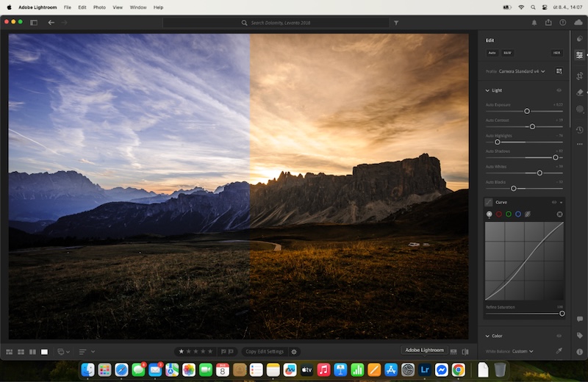Open Google Chrome from the Dock
Screen dimensions: 588x382
click(458, 370)
